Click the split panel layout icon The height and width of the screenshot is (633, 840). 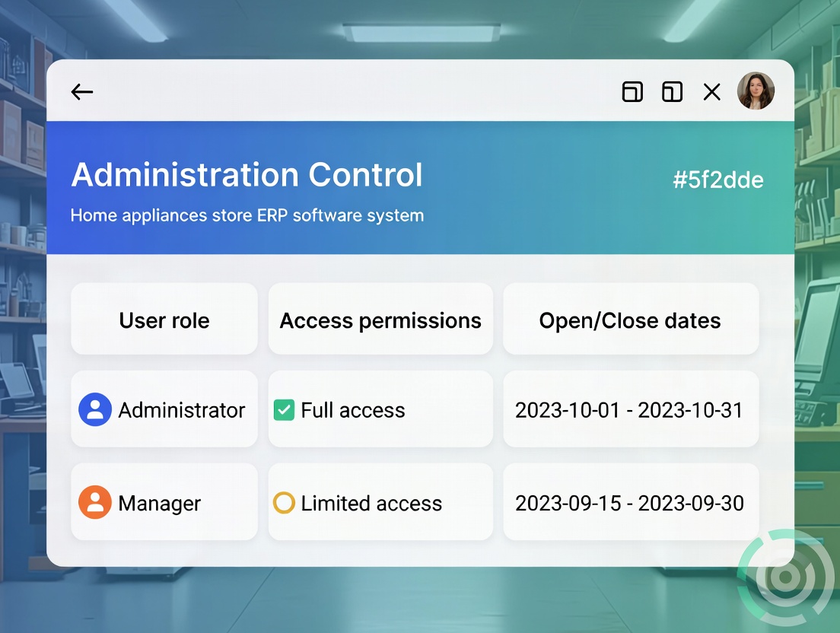[x=672, y=92]
